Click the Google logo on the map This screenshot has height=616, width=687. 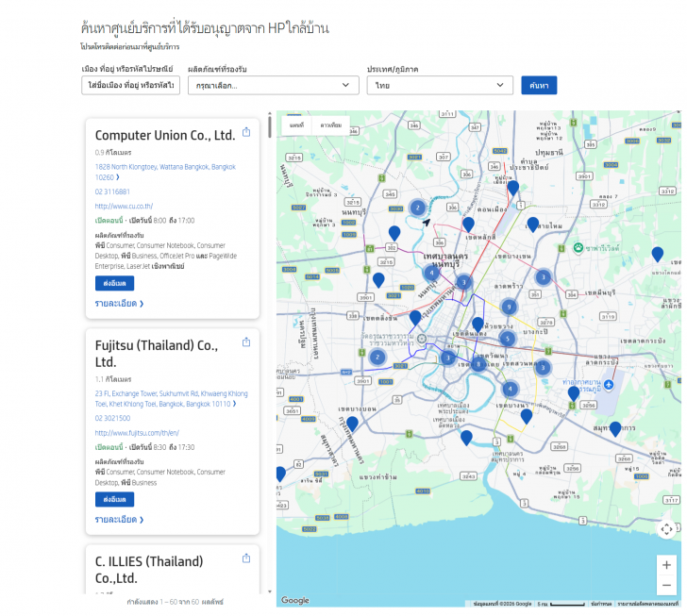(294, 600)
